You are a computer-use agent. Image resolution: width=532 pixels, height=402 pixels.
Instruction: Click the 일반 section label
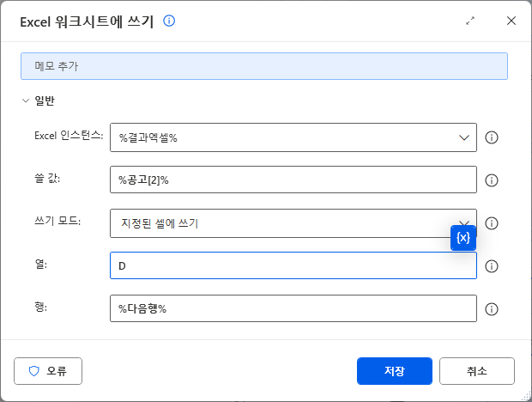(x=45, y=100)
